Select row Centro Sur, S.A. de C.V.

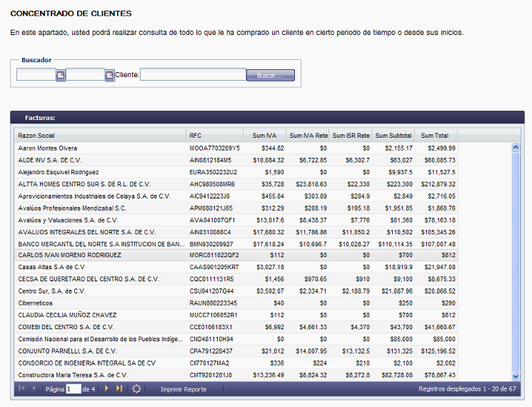[x=236, y=291]
